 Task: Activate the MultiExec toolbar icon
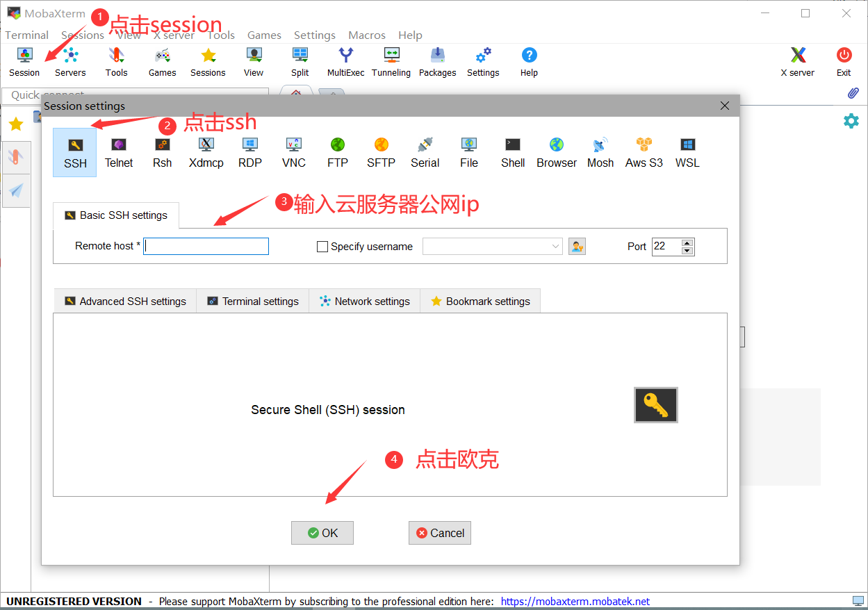coord(345,62)
